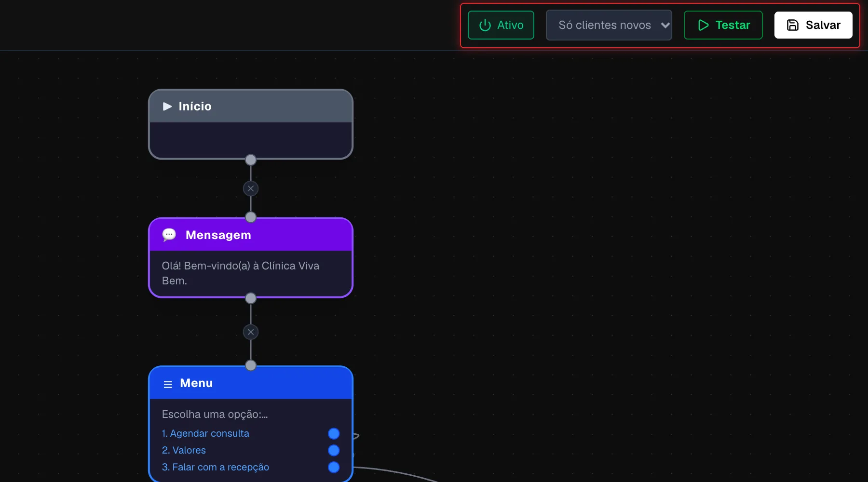Image resolution: width=868 pixels, height=482 pixels.
Task: Select option 1. Agendar consulta
Action: (x=205, y=433)
